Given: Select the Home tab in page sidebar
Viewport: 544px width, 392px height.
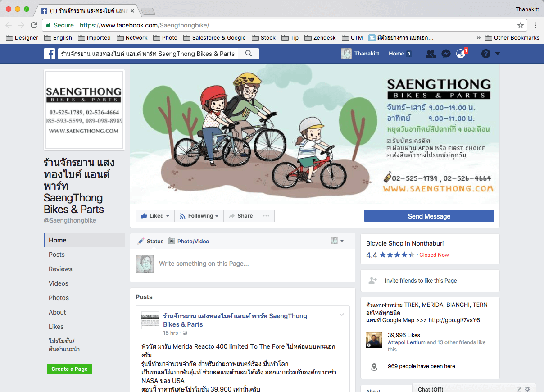Looking at the screenshot, I should tap(84, 240).
